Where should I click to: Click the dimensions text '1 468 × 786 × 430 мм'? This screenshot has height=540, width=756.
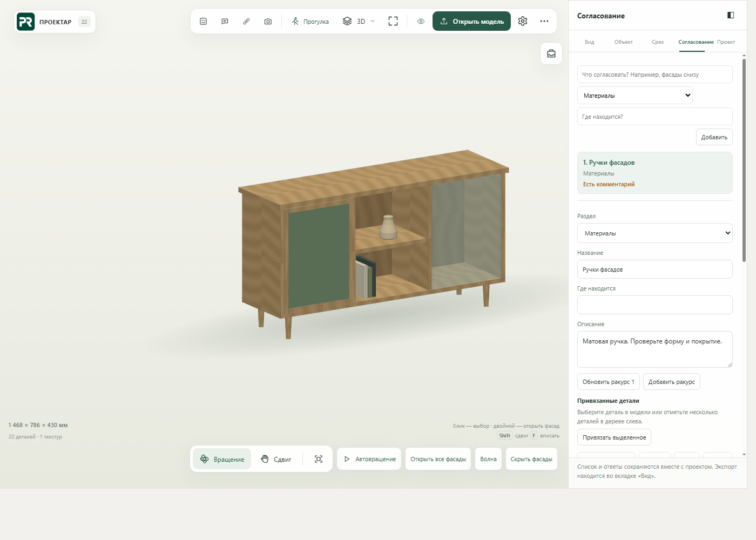click(x=38, y=425)
